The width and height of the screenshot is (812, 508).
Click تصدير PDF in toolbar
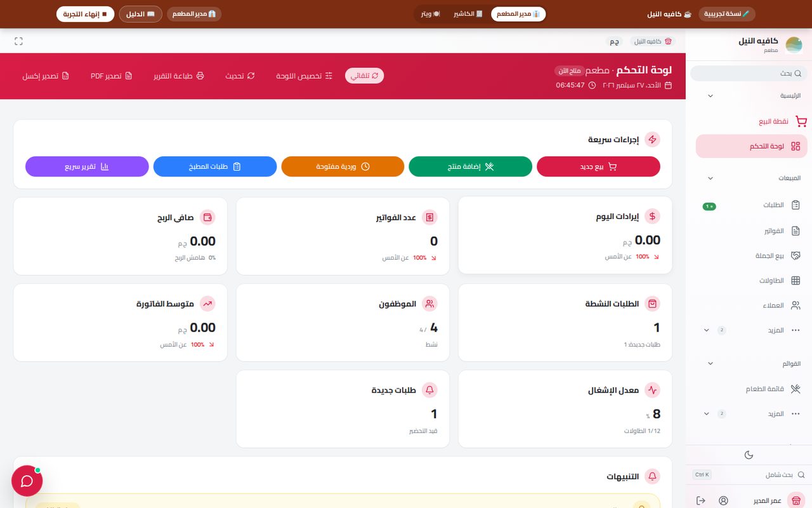(112, 76)
